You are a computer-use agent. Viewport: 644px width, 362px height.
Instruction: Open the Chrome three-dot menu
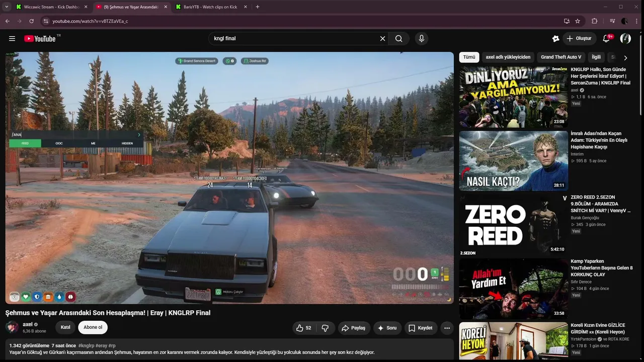[x=636, y=21]
